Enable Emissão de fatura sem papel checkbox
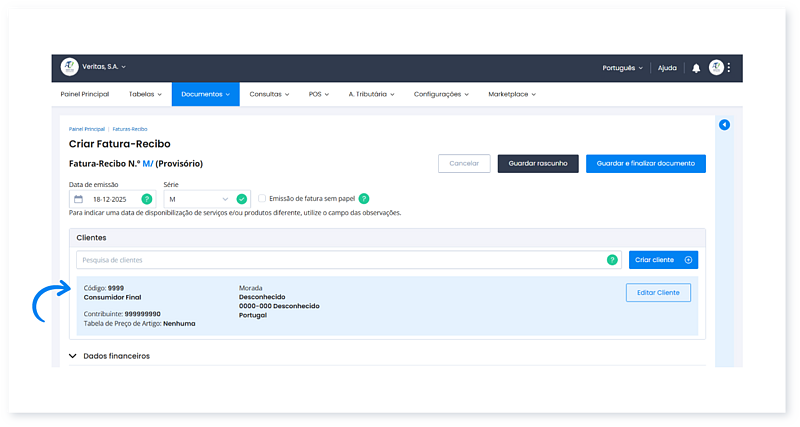Screen dimensions: 800x427 [262, 199]
